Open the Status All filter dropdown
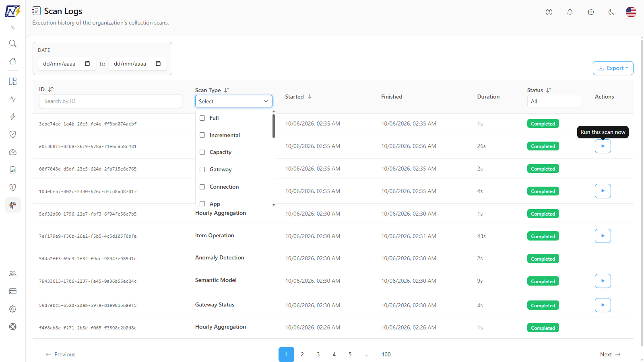644x362 pixels. point(554,101)
